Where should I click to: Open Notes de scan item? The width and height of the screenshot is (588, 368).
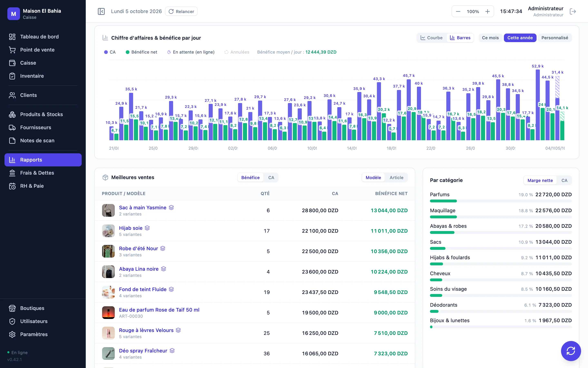[43, 141]
